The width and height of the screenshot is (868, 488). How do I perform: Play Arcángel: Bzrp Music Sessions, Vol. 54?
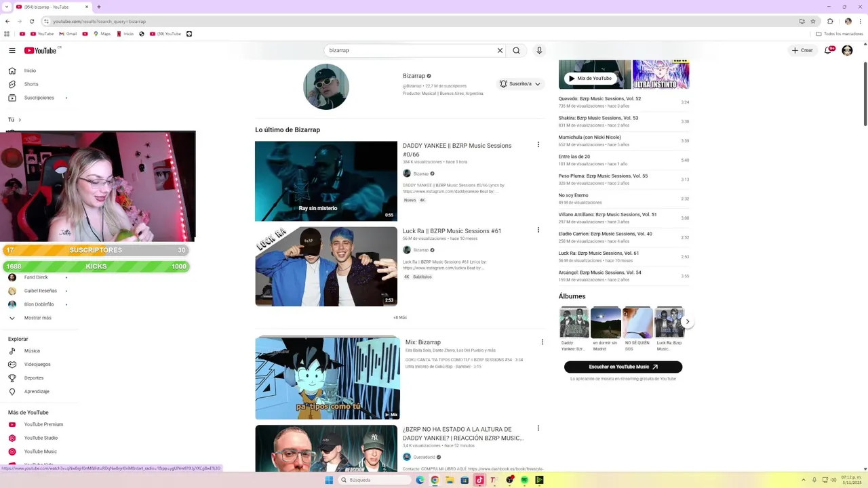[624, 276]
